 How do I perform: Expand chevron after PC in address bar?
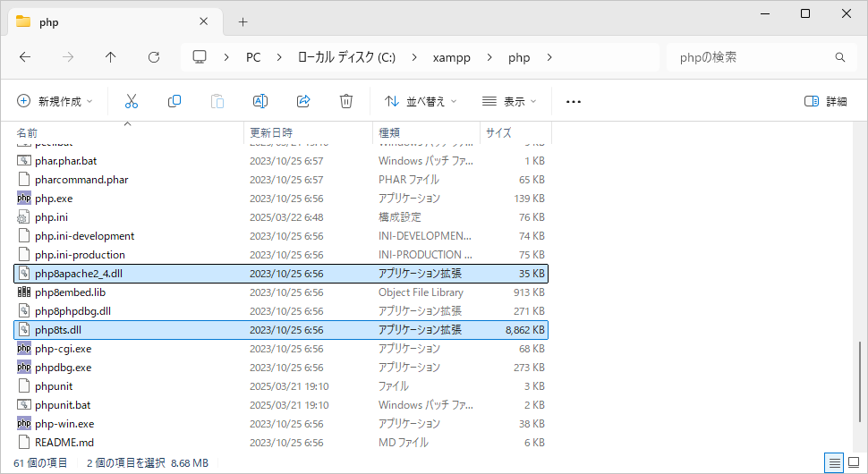(279, 57)
